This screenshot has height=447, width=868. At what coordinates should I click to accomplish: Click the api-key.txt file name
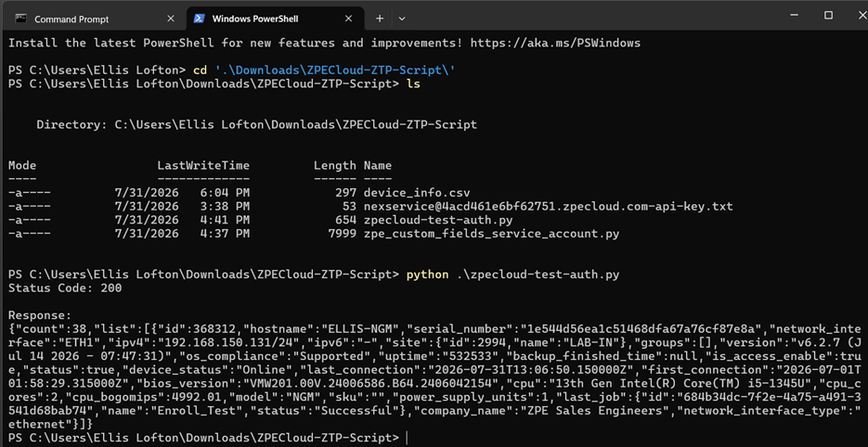pos(548,207)
